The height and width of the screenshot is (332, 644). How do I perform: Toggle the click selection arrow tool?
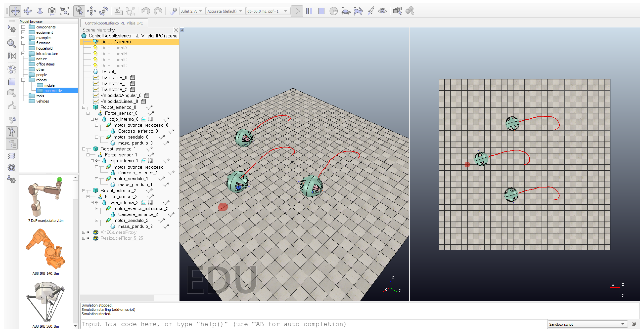tap(79, 11)
